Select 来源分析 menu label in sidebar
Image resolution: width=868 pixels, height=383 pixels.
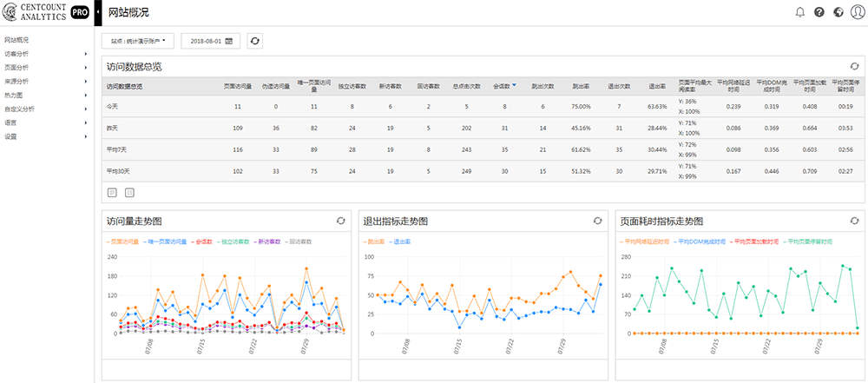tap(16, 82)
